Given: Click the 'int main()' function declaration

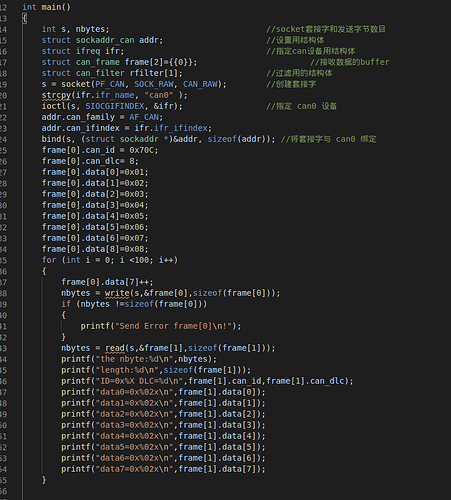Looking at the screenshot, I should click(46, 7).
